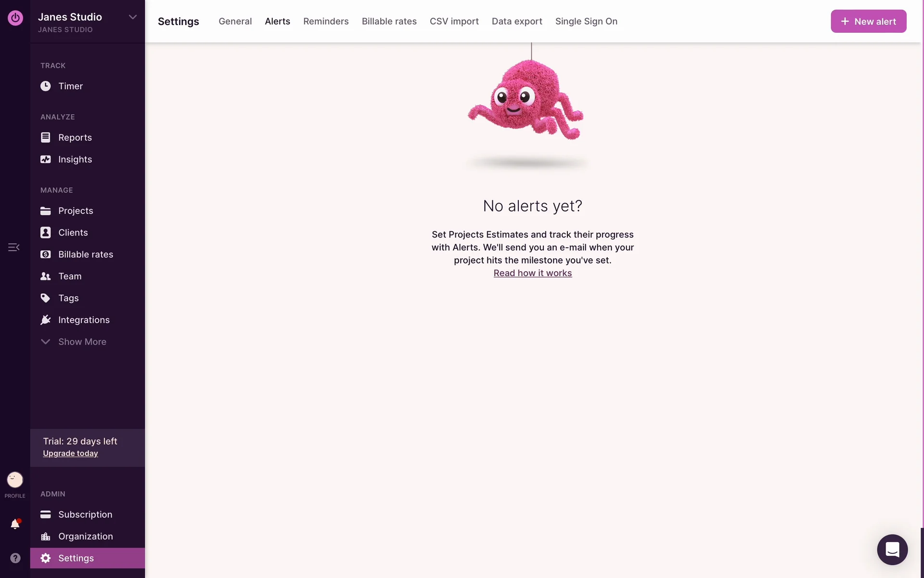924x578 pixels.
Task: Collapse the sidebar menu toggle
Action: click(x=13, y=247)
